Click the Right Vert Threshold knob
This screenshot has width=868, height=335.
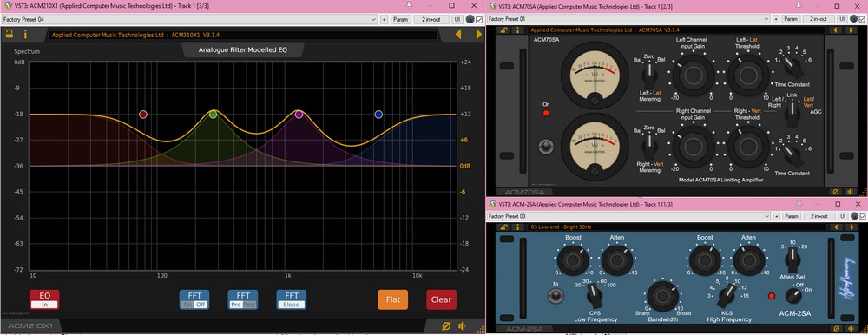pos(748,146)
